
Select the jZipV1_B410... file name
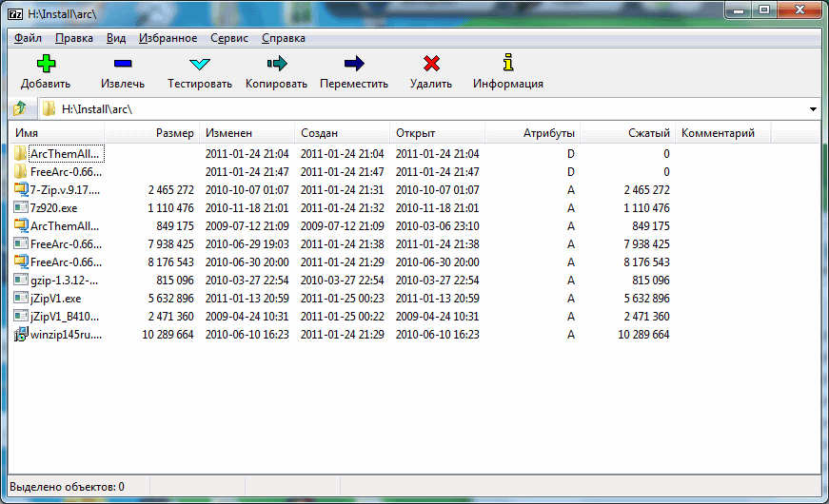coord(65,317)
